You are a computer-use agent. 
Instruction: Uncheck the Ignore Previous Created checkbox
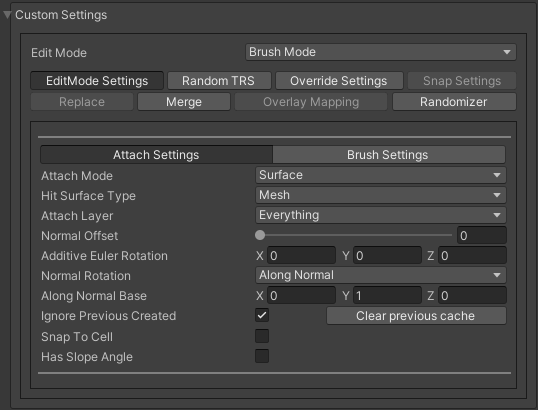(x=262, y=315)
